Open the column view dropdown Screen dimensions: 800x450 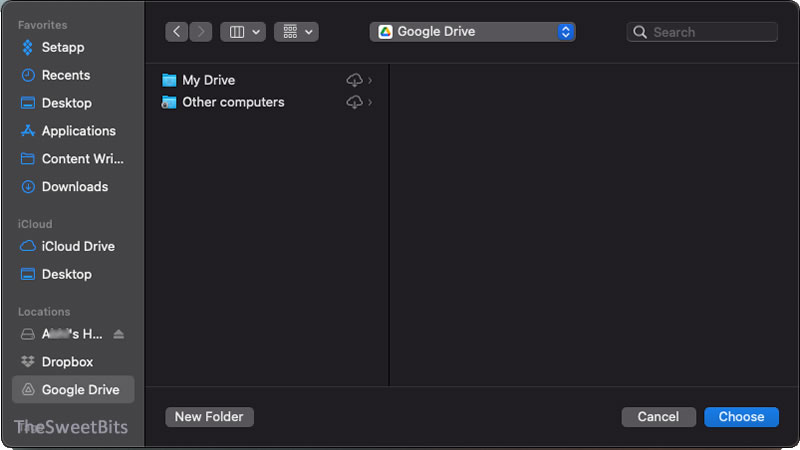click(243, 32)
